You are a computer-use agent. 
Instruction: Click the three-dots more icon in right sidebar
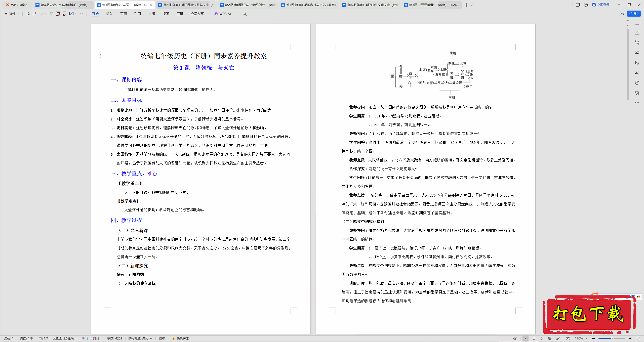pos(637,103)
